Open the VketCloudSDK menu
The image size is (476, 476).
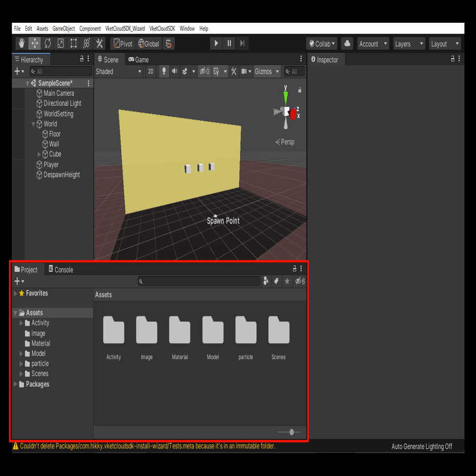coord(162,29)
